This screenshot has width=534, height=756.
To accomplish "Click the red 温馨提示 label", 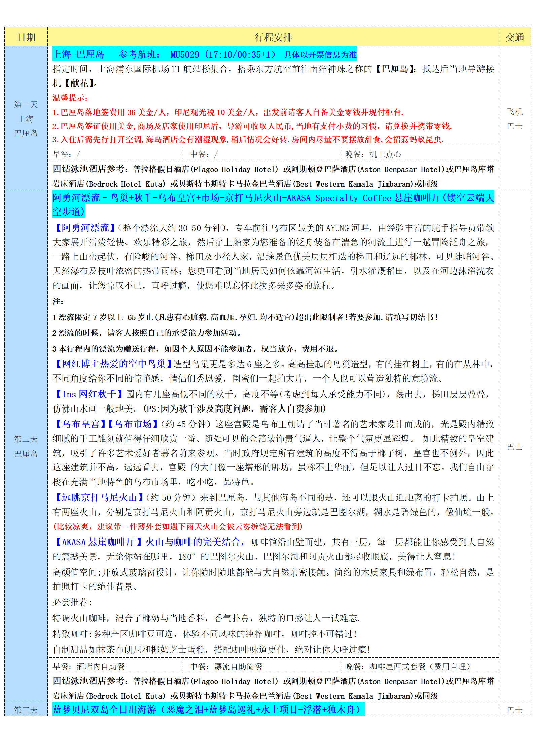I will 70,98.
